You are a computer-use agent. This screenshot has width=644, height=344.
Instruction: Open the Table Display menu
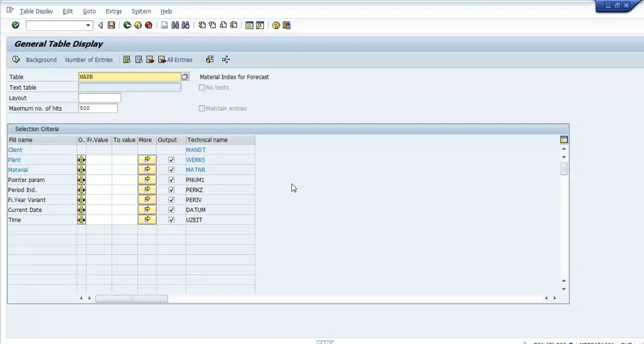click(36, 11)
